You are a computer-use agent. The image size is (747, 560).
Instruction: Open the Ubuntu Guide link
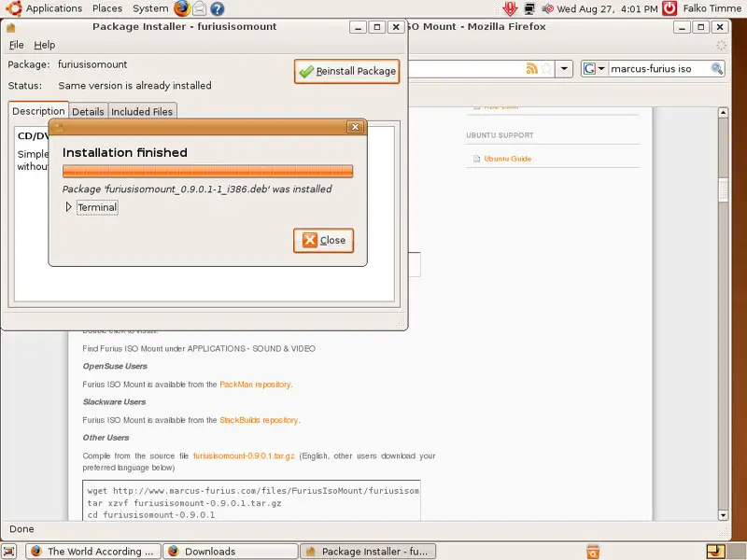pyautogui.click(x=507, y=159)
